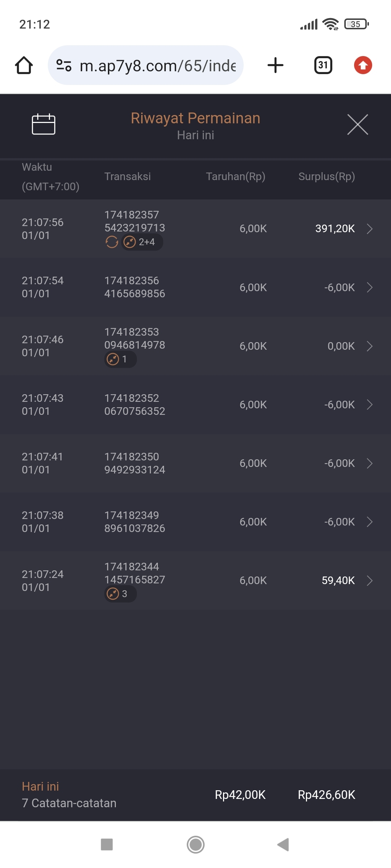Image resolution: width=391 pixels, height=868 pixels.
Task: Tap the scatter badge showing 3
Action: [120, 594]
